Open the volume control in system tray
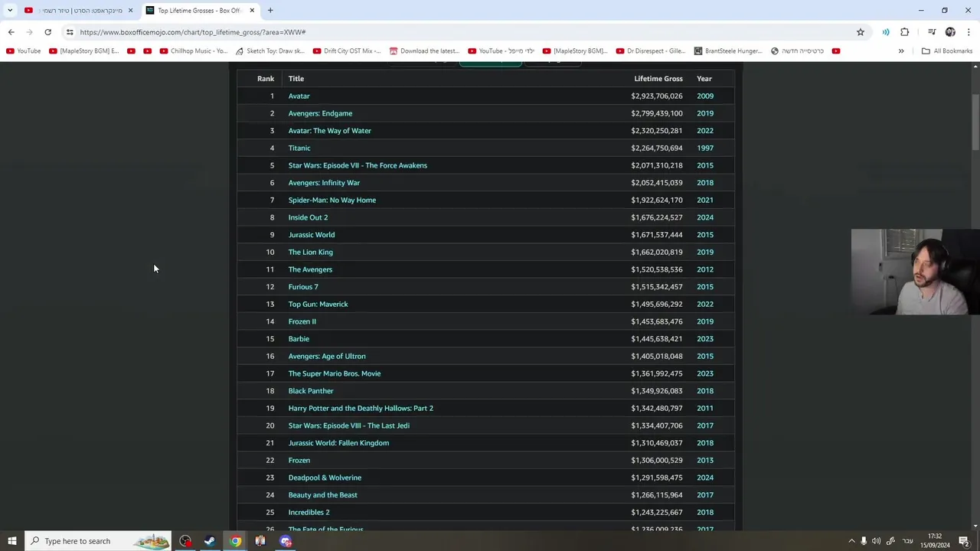The height and width of the screenshot is (551, 980). click(876, 541)
